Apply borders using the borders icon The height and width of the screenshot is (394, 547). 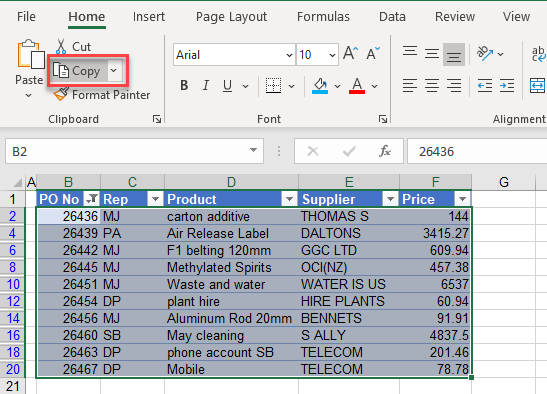pos(273,86)
